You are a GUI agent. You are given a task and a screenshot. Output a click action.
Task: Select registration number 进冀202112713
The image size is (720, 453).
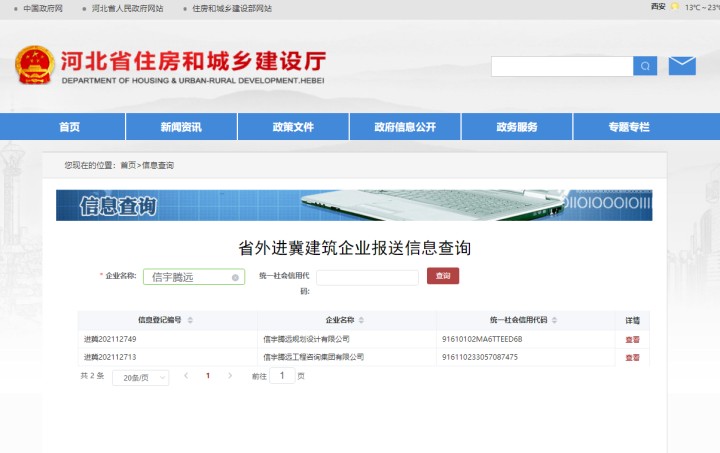coord(110,357)
